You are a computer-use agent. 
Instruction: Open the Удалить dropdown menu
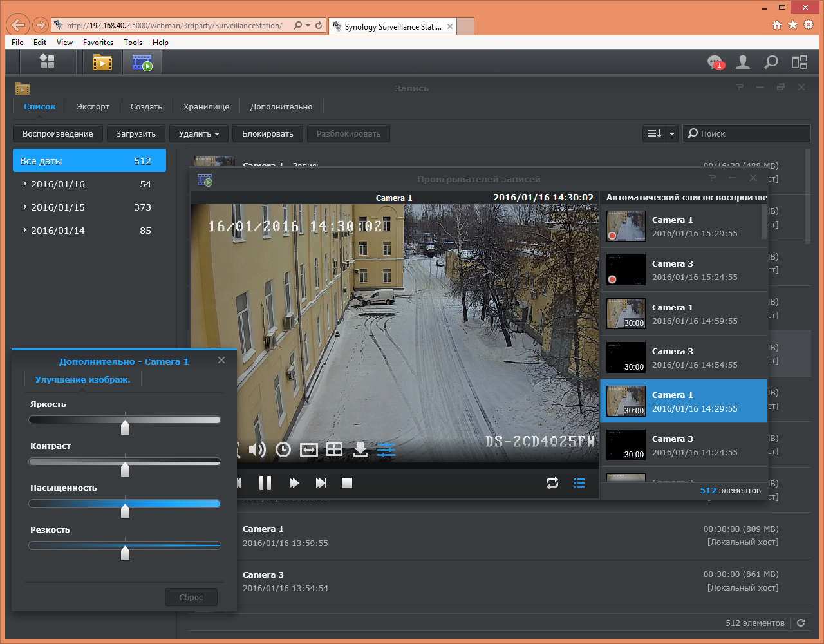[x=198, y=134]
